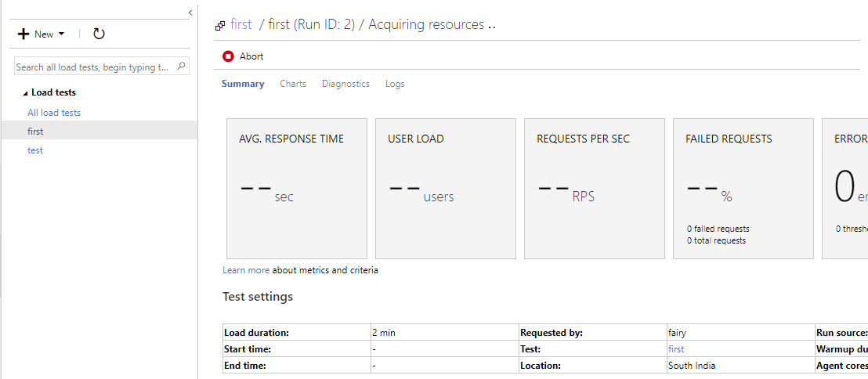Open the 'first' breadcrumb link
This screenshot has height=379, width=868.
click(241, 24)
